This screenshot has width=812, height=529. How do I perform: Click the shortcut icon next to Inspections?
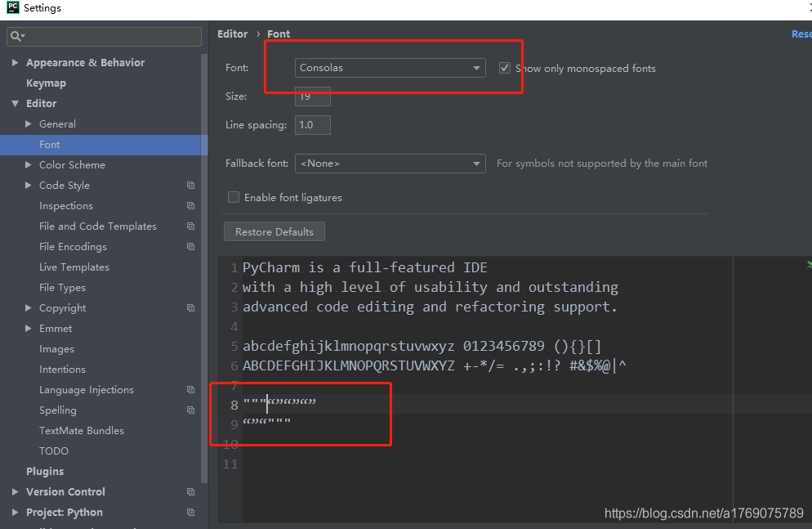point(190,205)
